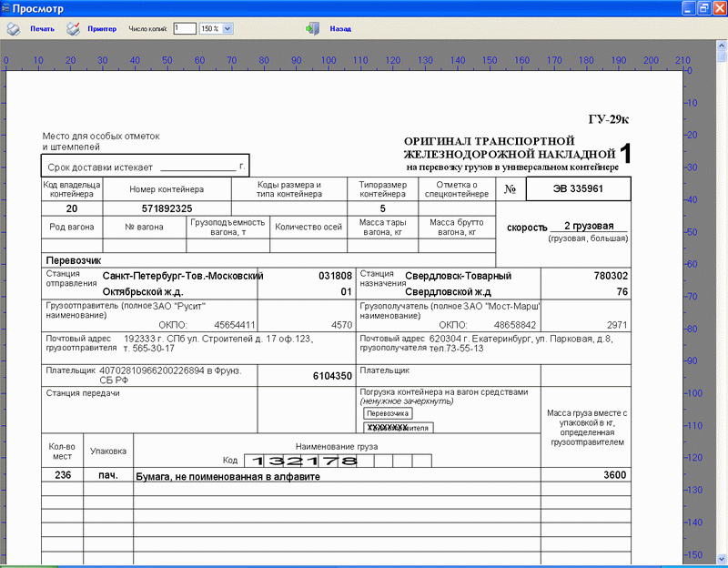Click the vertical scrollbar down arrow
This screenshot has height=568, width=728.
[722, 559]
